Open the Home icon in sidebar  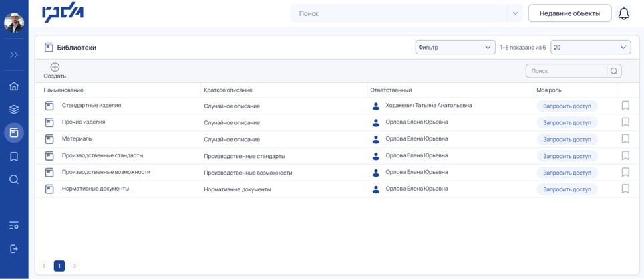14,86
